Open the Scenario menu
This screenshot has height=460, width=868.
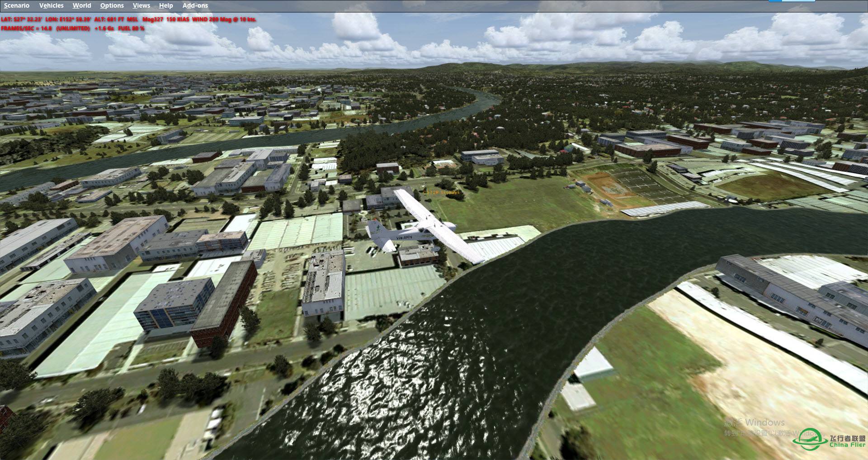(x=17, y=5)
